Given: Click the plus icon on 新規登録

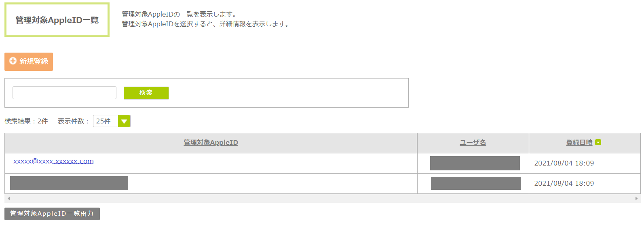Looking at the screenshot, I should click(x=13, y=61).
